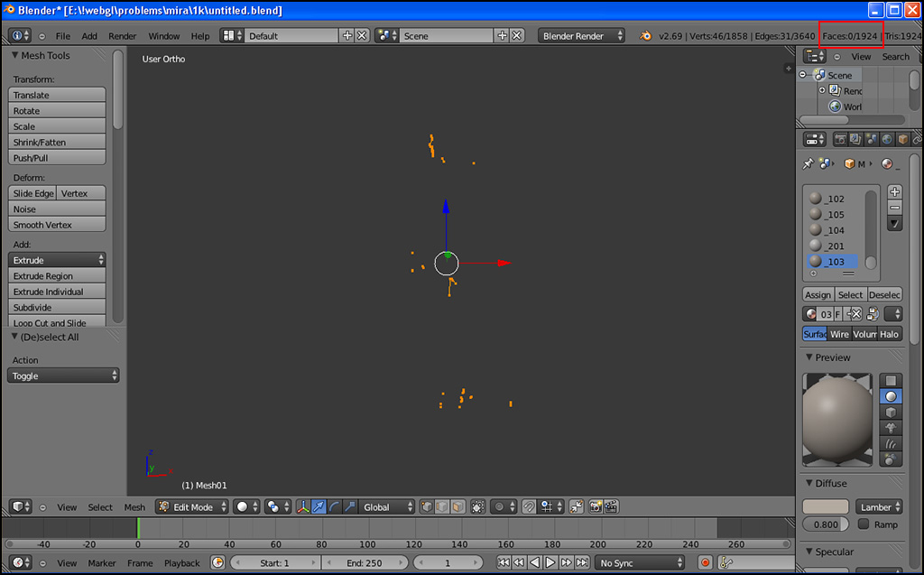Open the Blender Render engine dropdown
The image size is (924, 575).
581,36
